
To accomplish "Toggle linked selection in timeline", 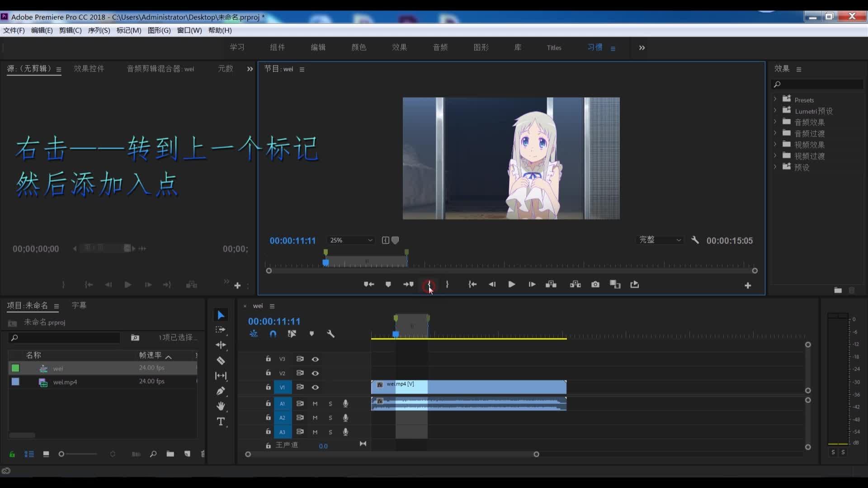I will click(292, 334).
